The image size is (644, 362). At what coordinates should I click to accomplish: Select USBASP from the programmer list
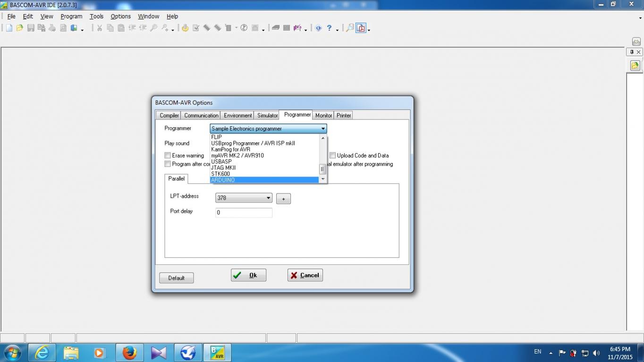point(221,161)
